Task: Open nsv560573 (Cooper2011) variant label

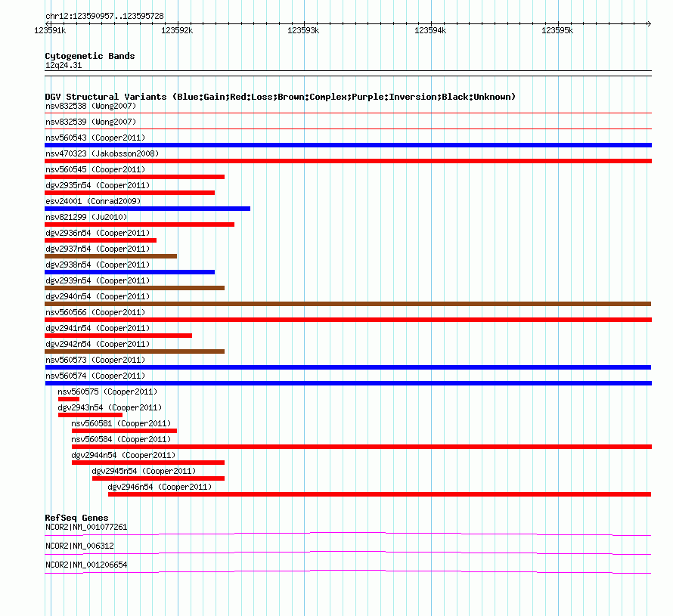Action: coord(95,360)
